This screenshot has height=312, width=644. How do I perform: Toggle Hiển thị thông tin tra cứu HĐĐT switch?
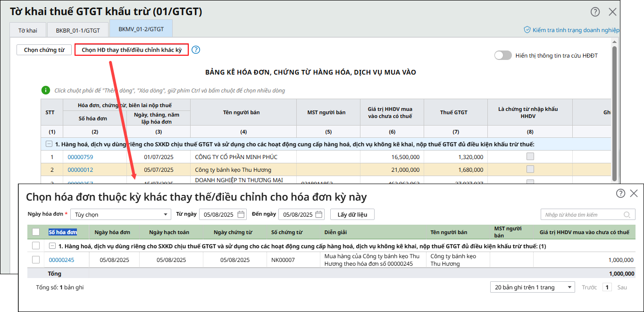(x=503, y=55)
